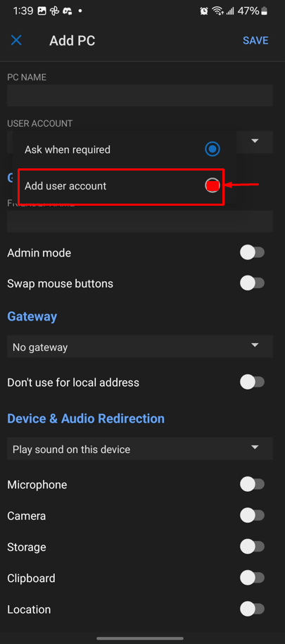The image size is (285, 644).
Task: Toggle Swap mouse buttons switch
Action: point(252,283)
